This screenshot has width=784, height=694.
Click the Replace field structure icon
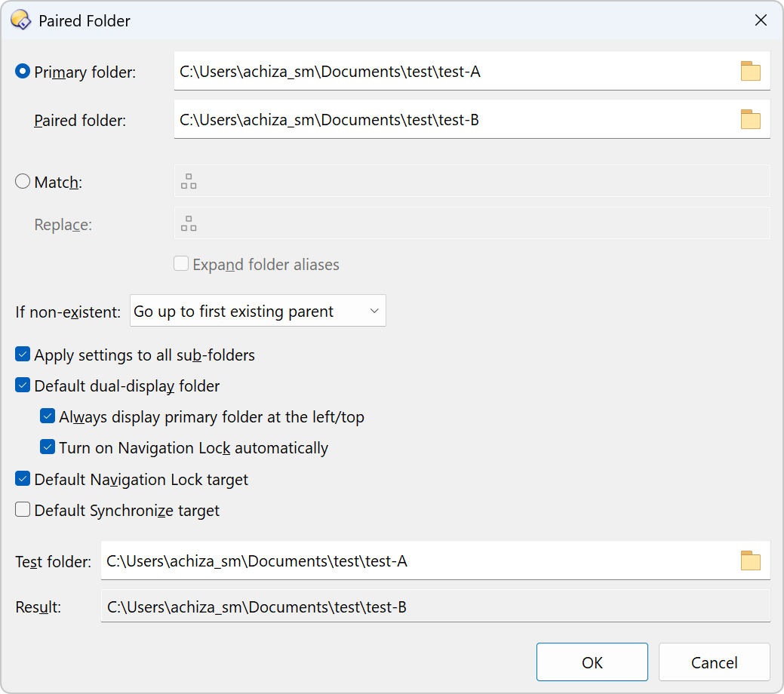click(189, 224)
